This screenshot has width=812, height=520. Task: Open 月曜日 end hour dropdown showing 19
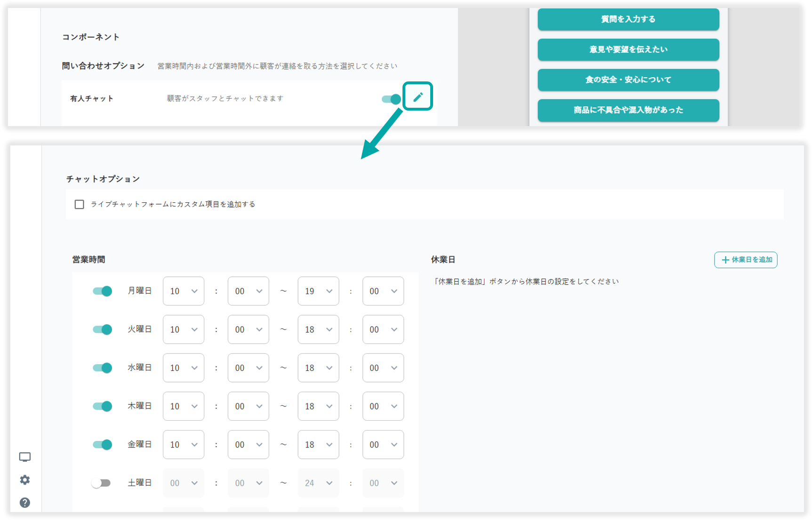click(318, 291)
